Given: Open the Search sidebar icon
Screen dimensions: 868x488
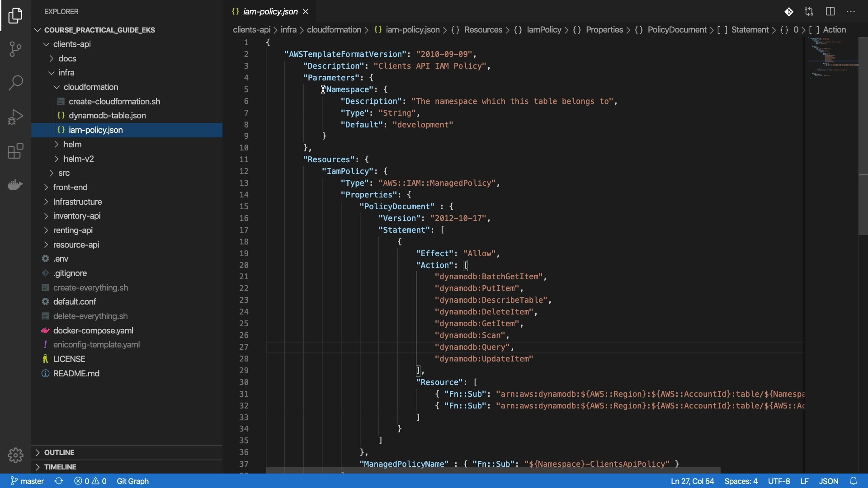Looking at the screenshot, I should pos(15,83).
